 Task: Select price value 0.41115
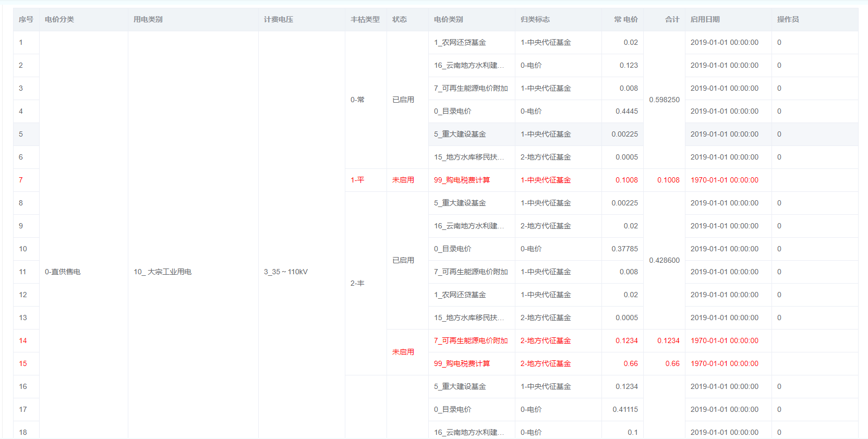625,409
